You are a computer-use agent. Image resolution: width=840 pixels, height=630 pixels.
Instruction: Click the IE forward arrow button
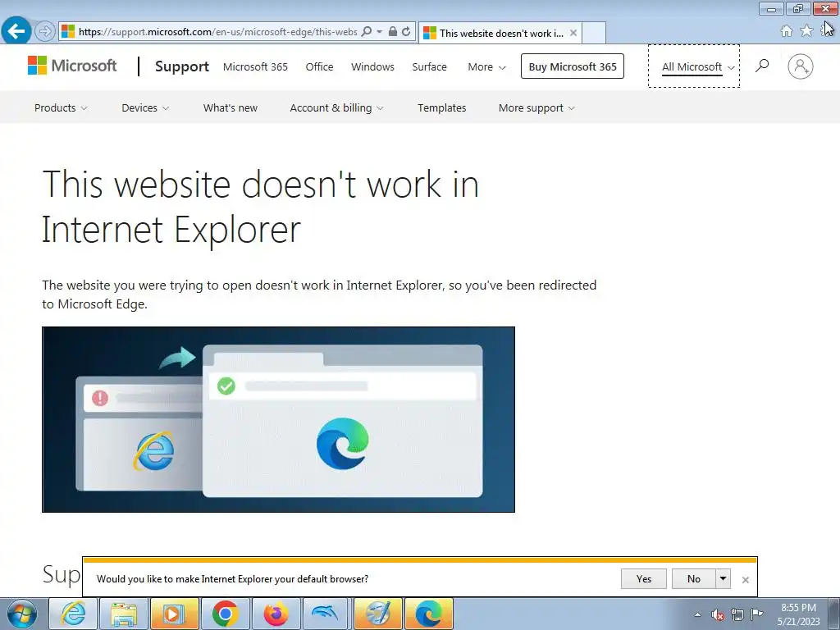[x=45, y=32]
